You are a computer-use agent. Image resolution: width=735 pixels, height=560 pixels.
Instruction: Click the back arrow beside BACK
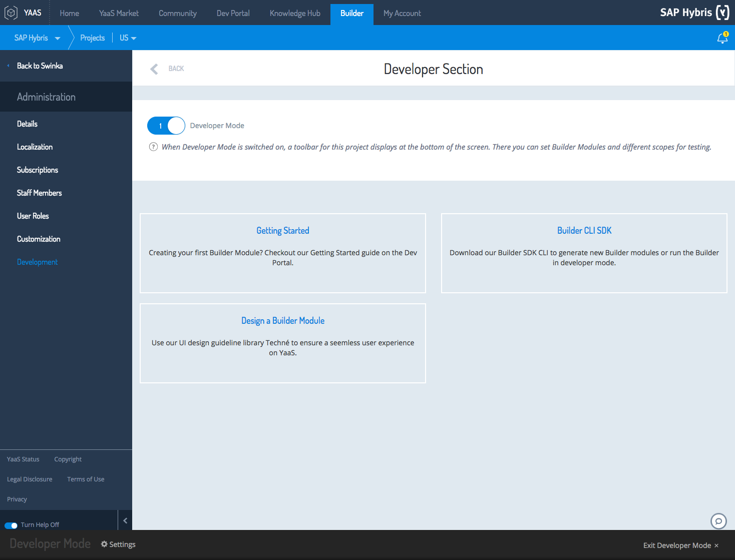(154, 69)
